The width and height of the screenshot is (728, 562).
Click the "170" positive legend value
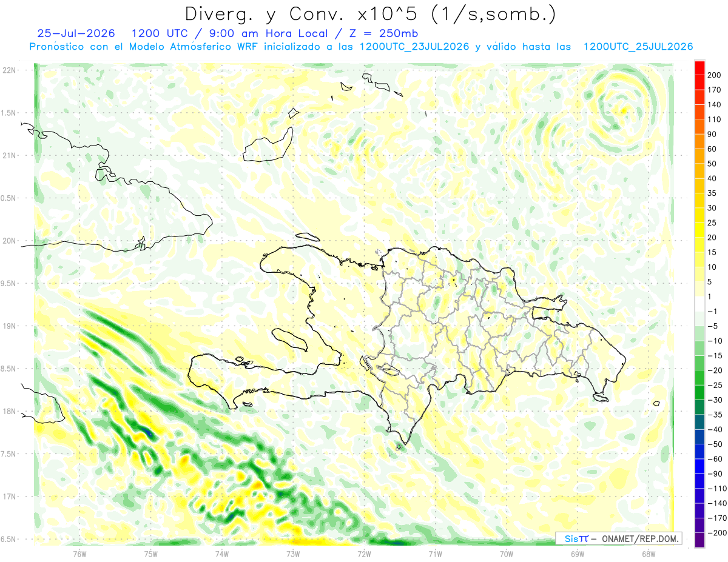click(x=715, y=90)
